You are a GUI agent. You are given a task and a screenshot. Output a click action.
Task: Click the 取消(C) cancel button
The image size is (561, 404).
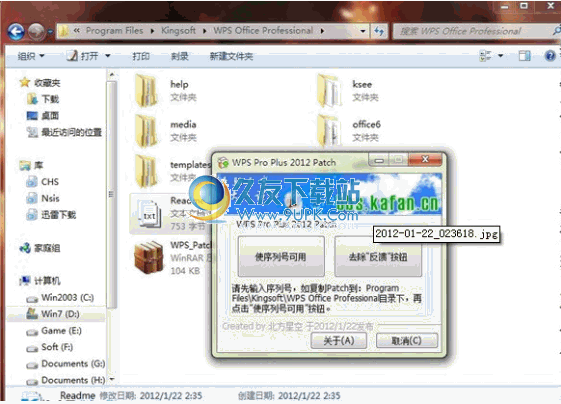(407, 340)
